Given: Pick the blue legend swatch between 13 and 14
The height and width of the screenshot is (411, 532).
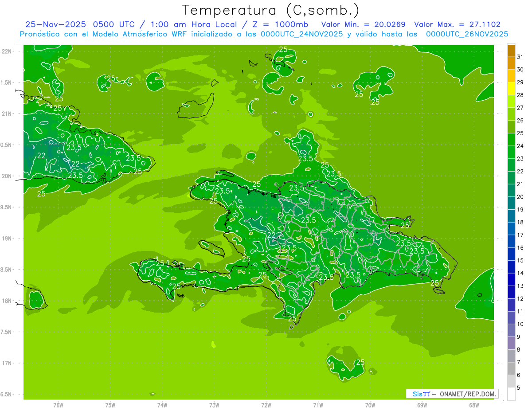Looking at the screenshot, I should pos(511,279).
